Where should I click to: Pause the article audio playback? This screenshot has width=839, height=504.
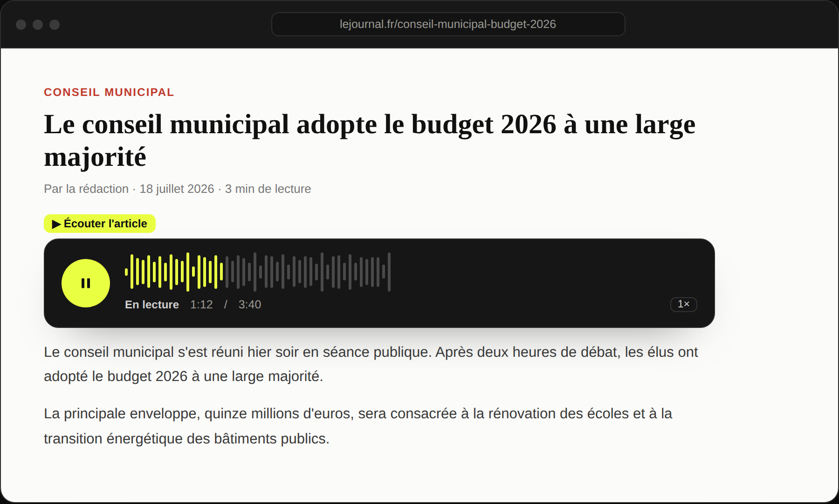(x=86, y=283)
